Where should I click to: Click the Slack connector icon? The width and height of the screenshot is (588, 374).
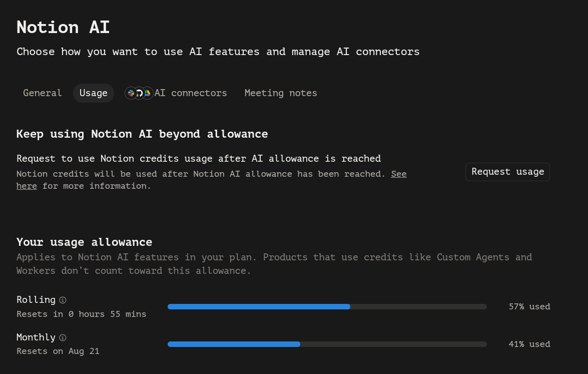(x=131, y=93)
